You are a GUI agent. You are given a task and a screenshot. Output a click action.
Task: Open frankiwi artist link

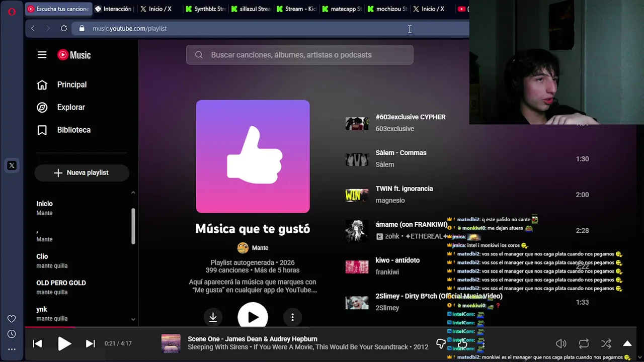(387, 272)
